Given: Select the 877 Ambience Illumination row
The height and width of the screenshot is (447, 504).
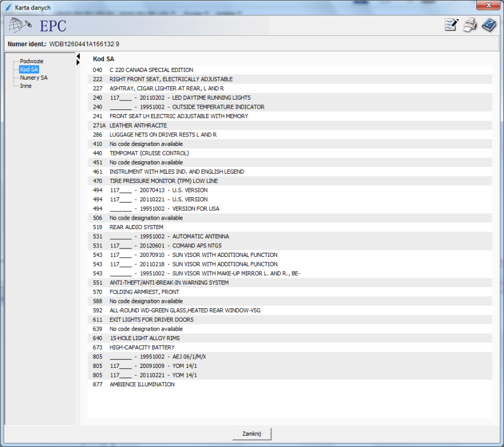Looking at the screenshot, I should [x=142, y=385].
